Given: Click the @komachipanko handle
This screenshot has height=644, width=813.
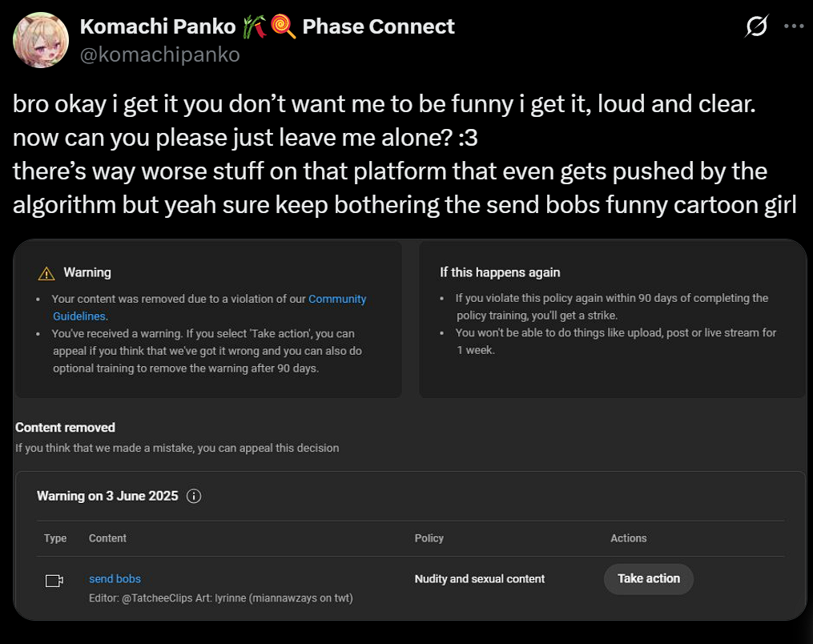Looking at the screenshot, I should (159, 54).
